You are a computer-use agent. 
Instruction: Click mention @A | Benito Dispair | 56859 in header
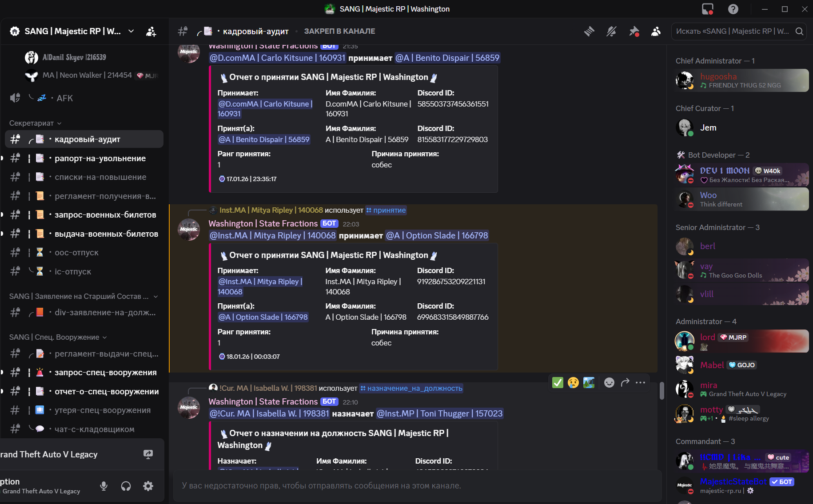pyautogui.click(x=447, y=58)
